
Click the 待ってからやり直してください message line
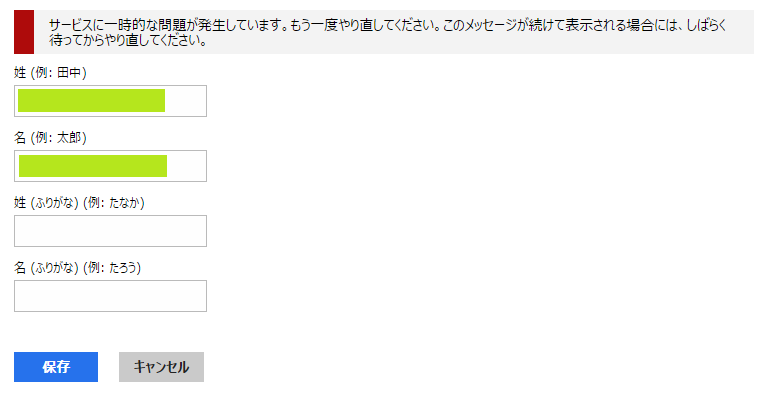128,40
